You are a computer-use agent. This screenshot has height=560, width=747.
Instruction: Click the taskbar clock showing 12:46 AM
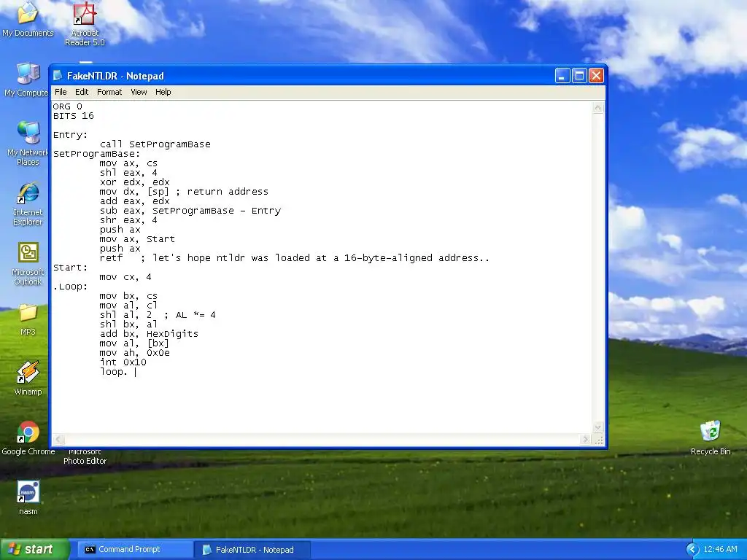point(720,550)
